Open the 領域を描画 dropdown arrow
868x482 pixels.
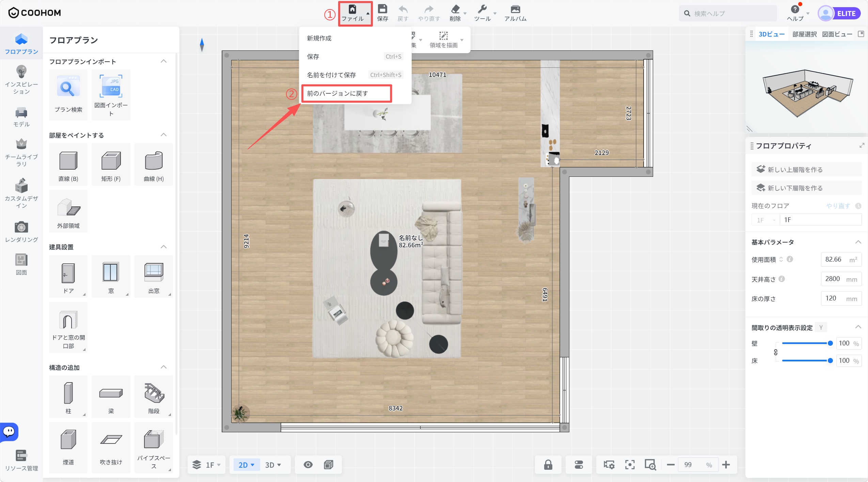pos(462,40)
